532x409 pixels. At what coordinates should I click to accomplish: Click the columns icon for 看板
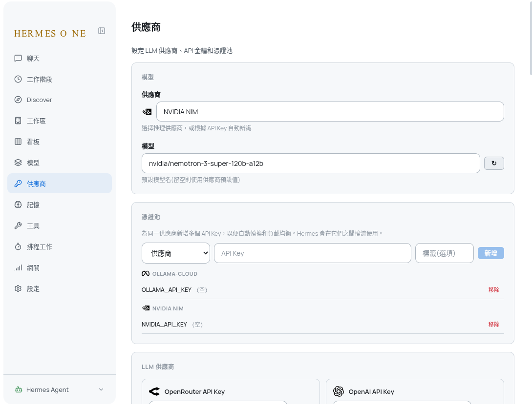point(18,142)
